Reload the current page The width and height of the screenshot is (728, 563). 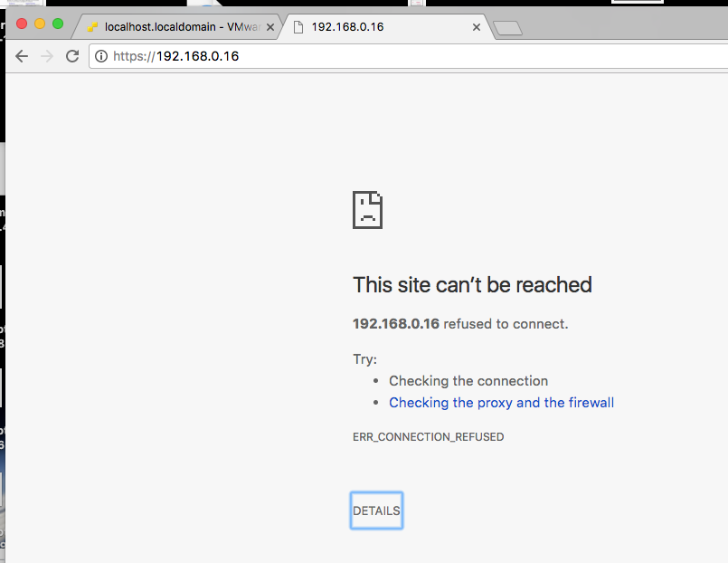(x=72, y=56)
